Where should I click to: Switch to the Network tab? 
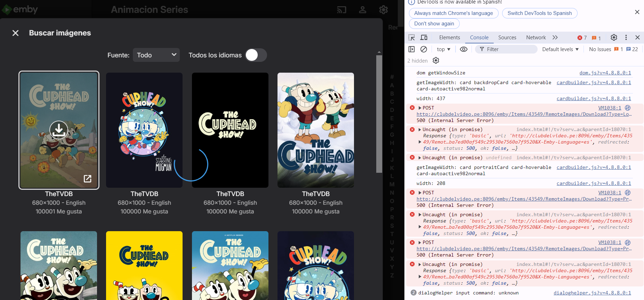pos(536,38)
